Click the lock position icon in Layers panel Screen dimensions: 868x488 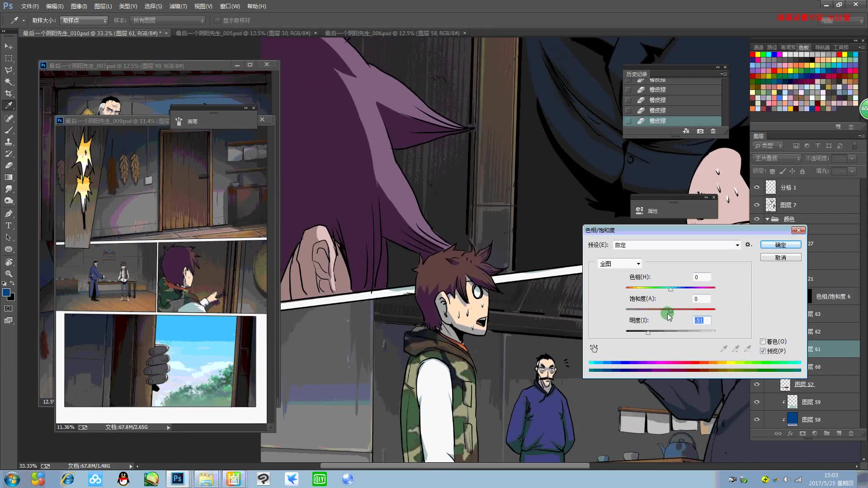click(x=792, y=171)
